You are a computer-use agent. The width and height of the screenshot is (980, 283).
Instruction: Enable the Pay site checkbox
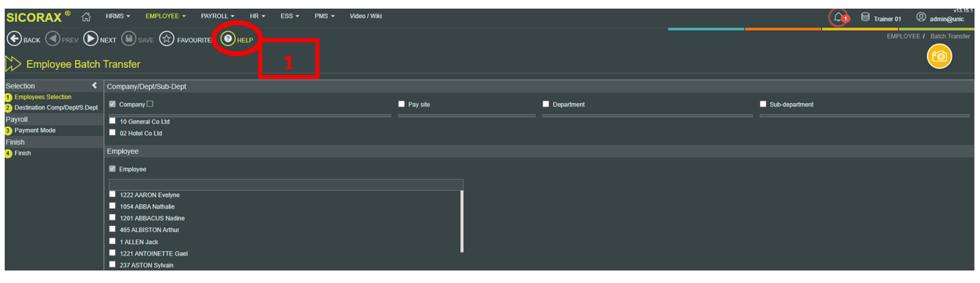[x=402, y=104]
